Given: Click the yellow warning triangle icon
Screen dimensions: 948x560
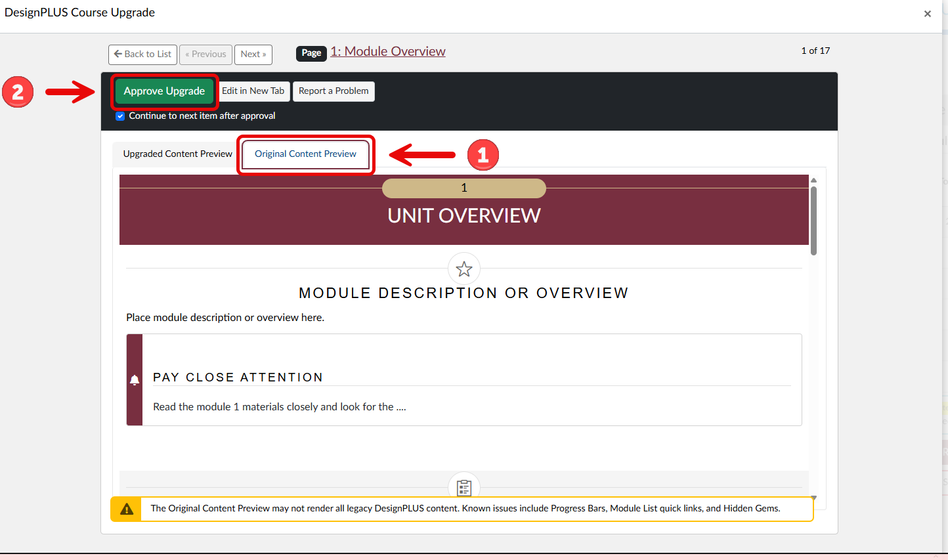Looking at the screenshot, I should pyautogui.click(x=127, y=509).
